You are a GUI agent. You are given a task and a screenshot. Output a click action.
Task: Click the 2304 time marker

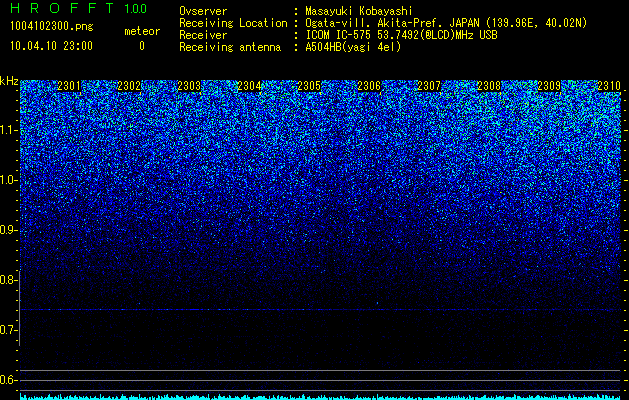tap(249, 86)
